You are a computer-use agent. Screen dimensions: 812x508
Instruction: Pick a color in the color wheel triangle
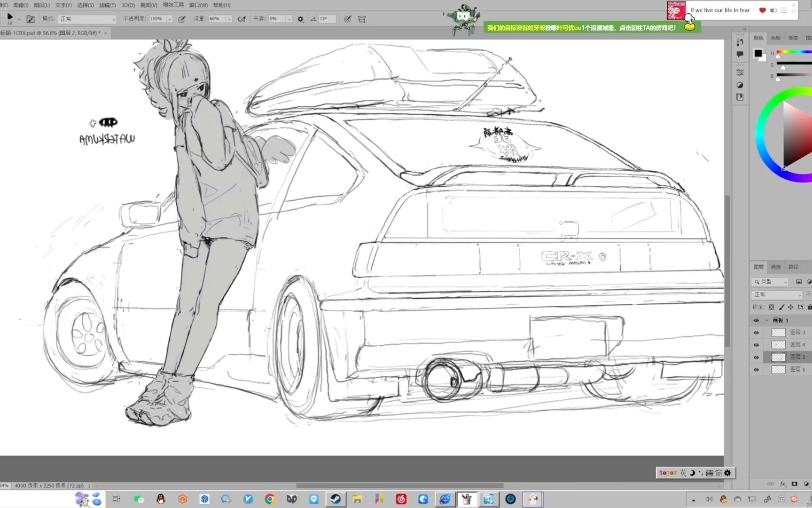coord(797,134)
